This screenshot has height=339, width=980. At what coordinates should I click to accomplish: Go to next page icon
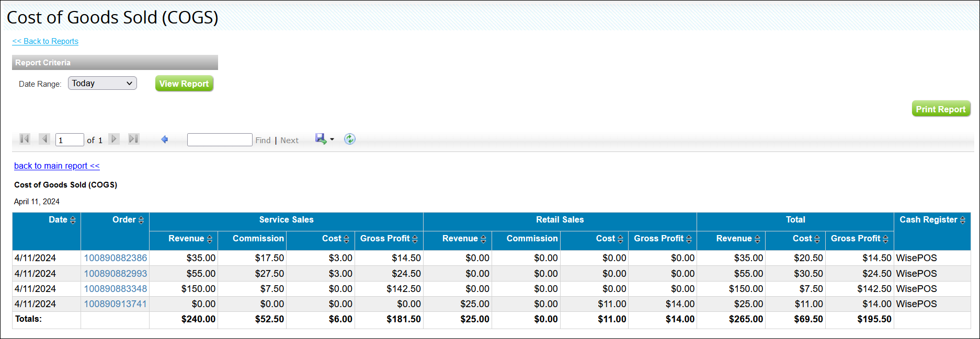pyautogui.click(x=114, y=139)
